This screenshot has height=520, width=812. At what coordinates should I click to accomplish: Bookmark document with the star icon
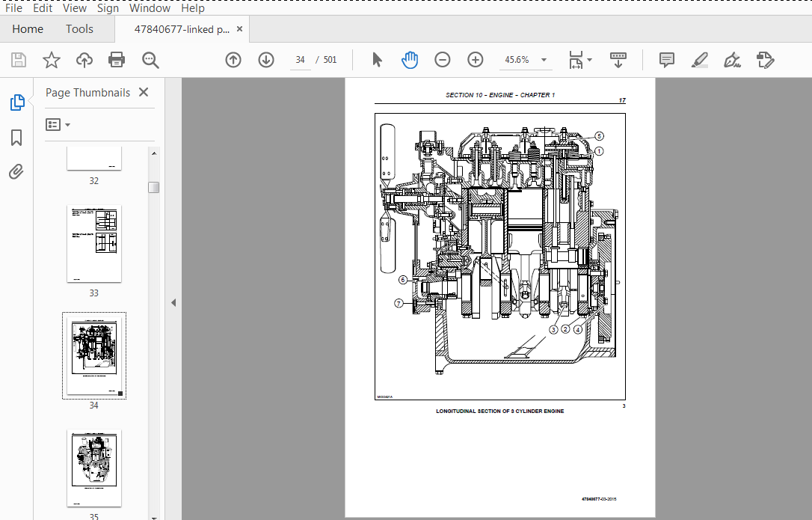(52, 60)
